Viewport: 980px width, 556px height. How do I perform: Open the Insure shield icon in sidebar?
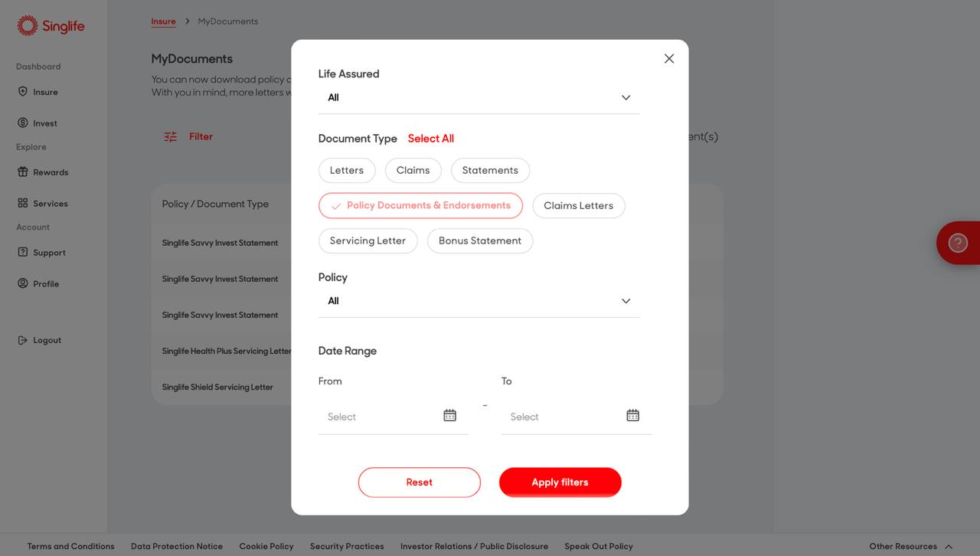point(23,91)
